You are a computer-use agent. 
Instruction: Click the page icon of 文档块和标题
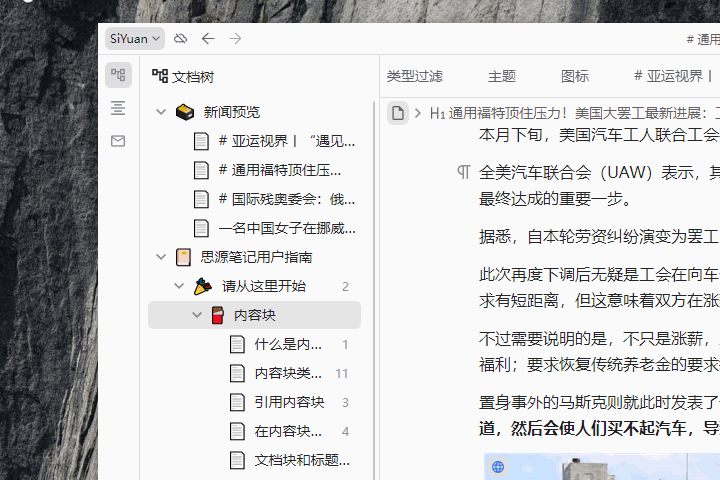point(237,460)
